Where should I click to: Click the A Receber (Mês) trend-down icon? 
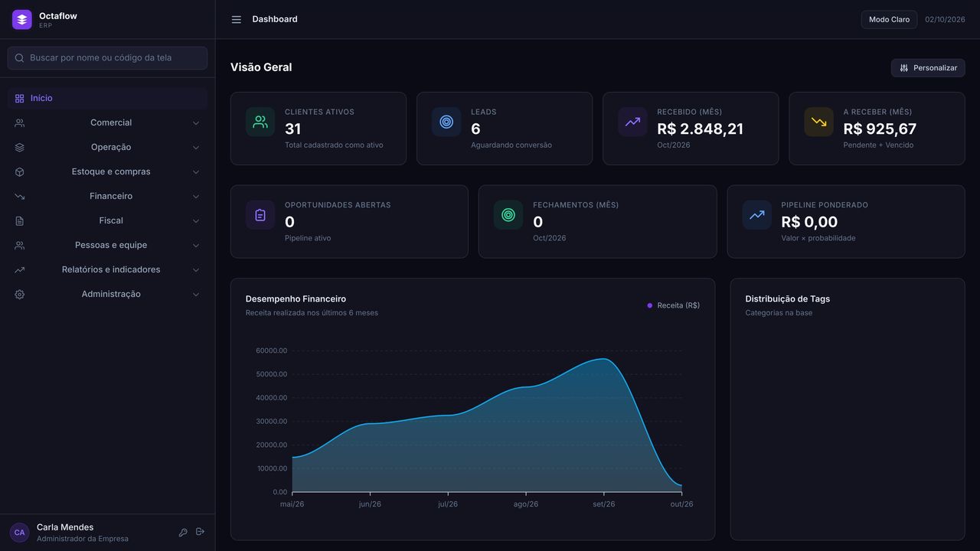coord(819,122)
